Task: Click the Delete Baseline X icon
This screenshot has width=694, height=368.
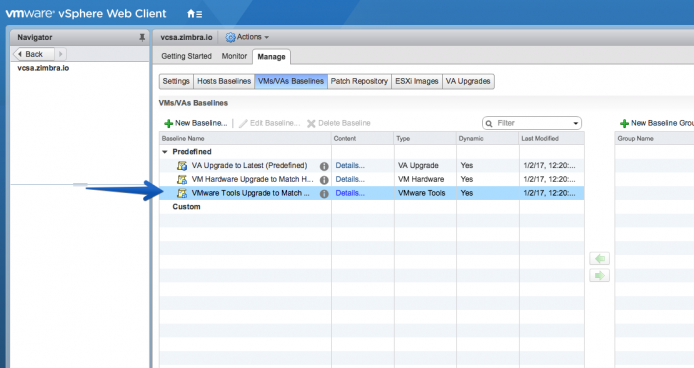Action: 312,124
